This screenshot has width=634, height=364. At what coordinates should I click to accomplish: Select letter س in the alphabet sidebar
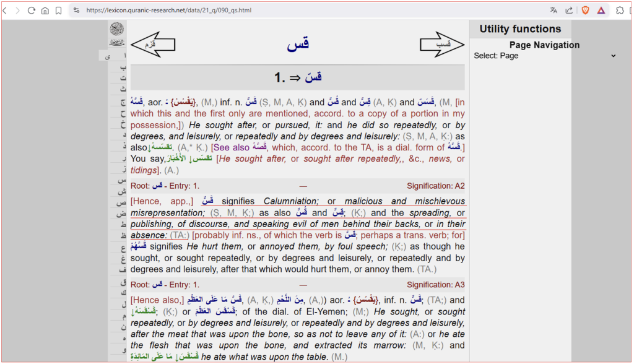(123, 180)
